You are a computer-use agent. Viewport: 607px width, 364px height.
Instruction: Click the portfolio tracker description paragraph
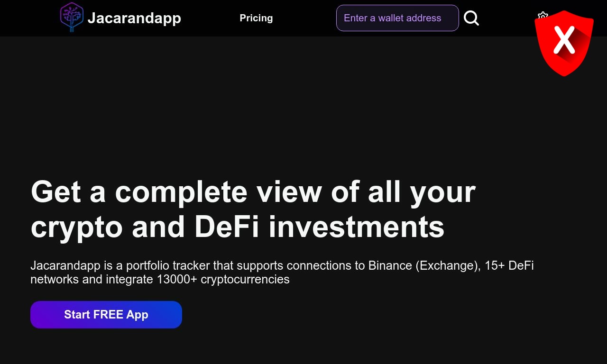(282, 272)
